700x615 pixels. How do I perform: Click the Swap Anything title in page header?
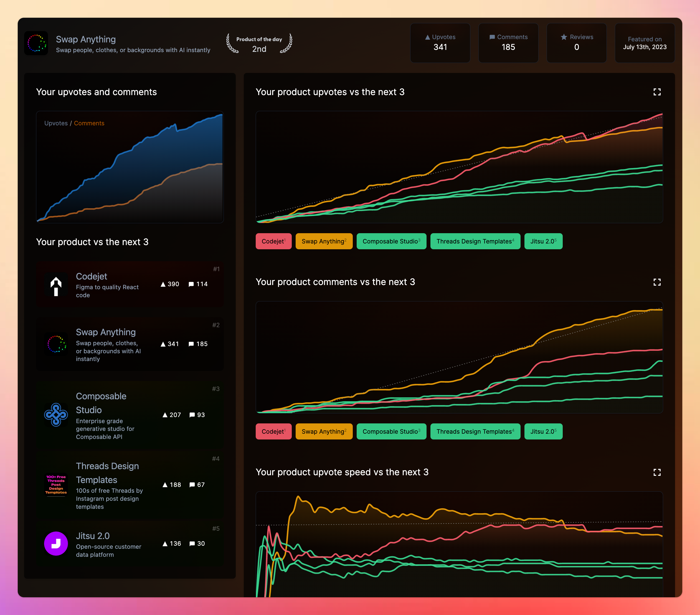(x=86, y=39)
